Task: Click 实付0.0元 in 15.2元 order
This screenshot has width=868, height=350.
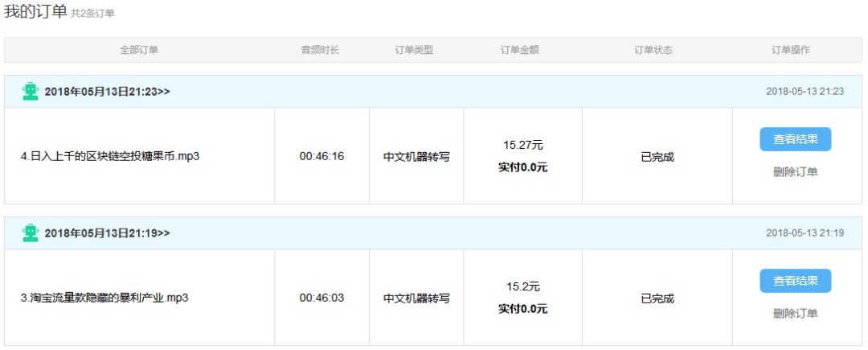Action: click(x=523, y=310)
